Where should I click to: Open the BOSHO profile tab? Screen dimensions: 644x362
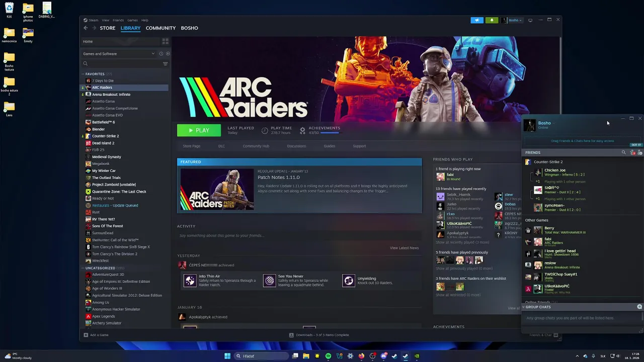189,28
